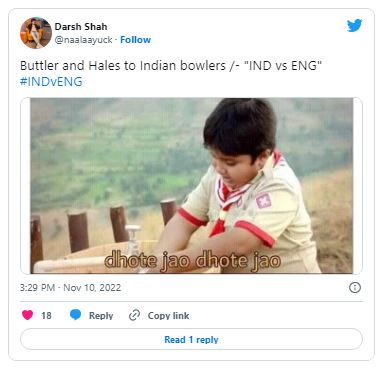Viewport: 383px width, 374px height.
Task: Follow the @naalaayuck account
Action: click(x=135, y=40)
